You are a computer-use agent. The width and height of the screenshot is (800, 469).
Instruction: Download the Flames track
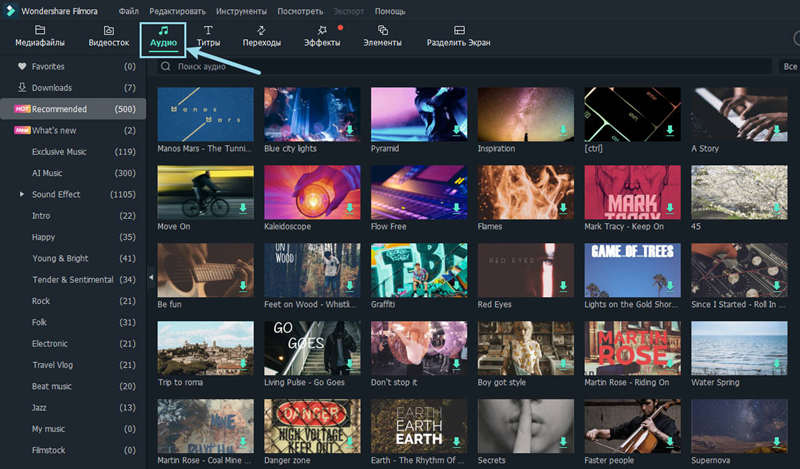coord(563,208)
